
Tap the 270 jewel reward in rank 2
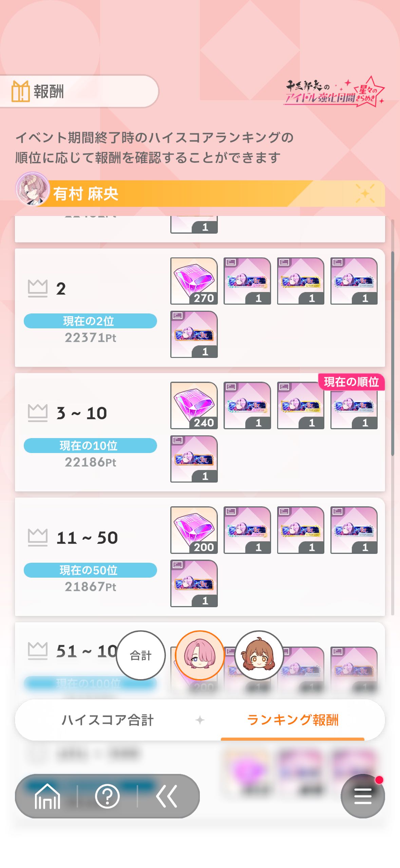coord(194,281)
